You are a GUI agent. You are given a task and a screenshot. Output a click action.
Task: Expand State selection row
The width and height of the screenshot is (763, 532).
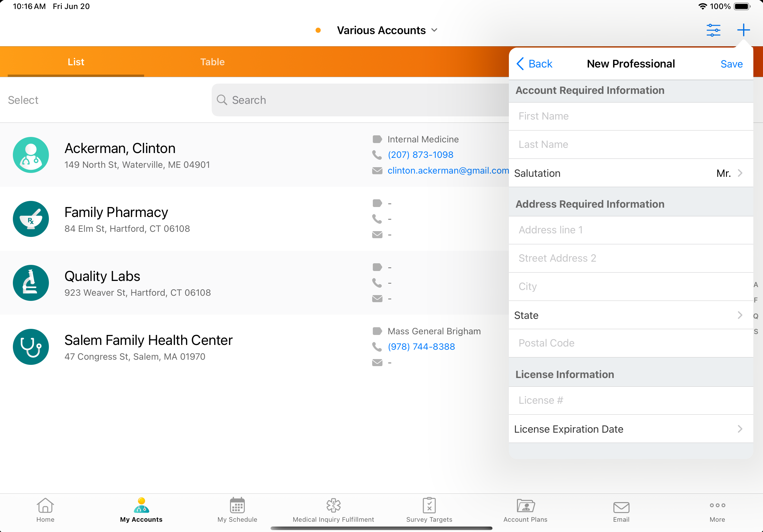(630, 315)
